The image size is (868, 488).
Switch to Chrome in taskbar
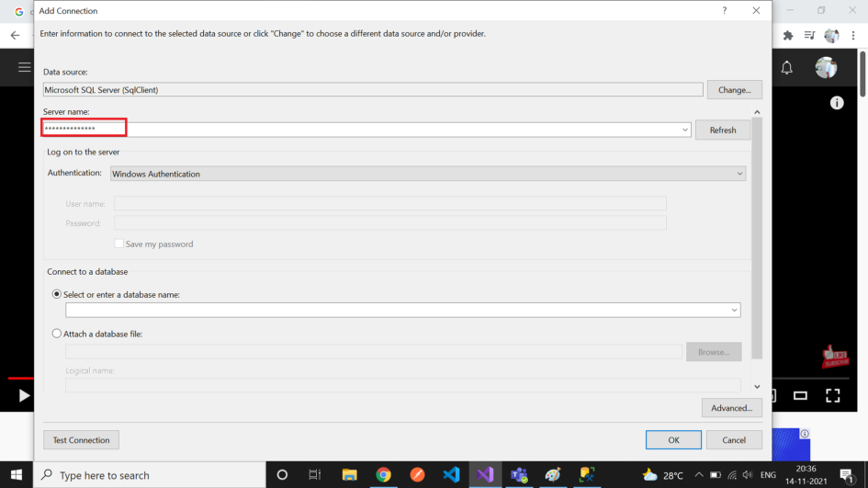point(383,475)
